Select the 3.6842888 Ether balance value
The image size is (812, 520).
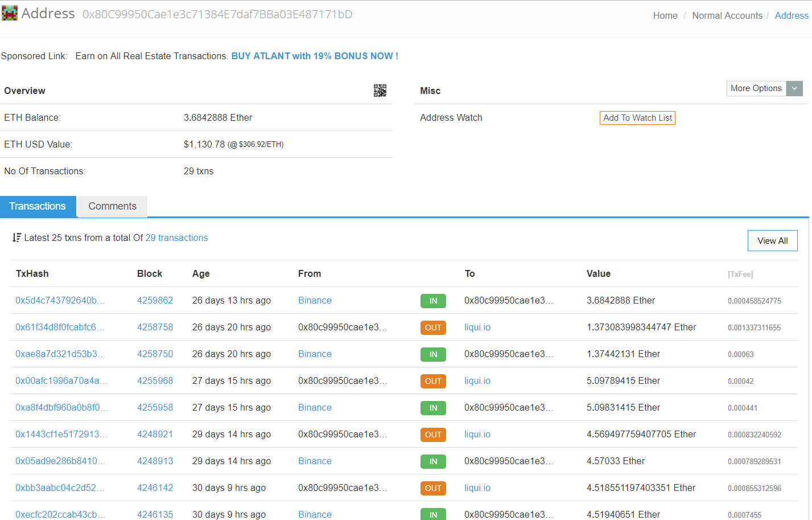218,117
